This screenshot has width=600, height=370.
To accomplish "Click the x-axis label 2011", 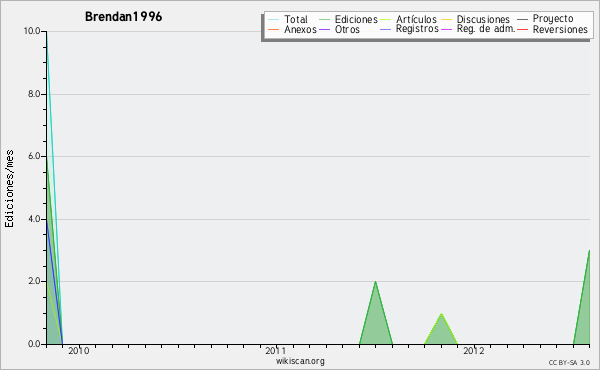I will click(x=276, y=351).
